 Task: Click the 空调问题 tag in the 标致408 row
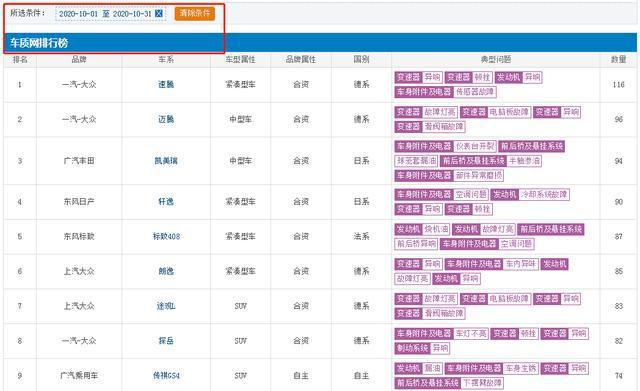(x=516, y=244)
